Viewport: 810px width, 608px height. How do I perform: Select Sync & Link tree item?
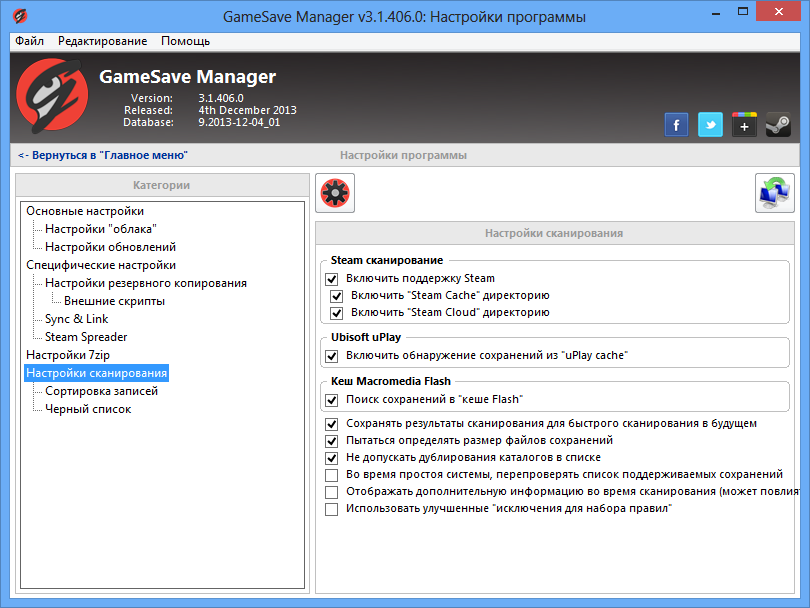pos(76,319)
